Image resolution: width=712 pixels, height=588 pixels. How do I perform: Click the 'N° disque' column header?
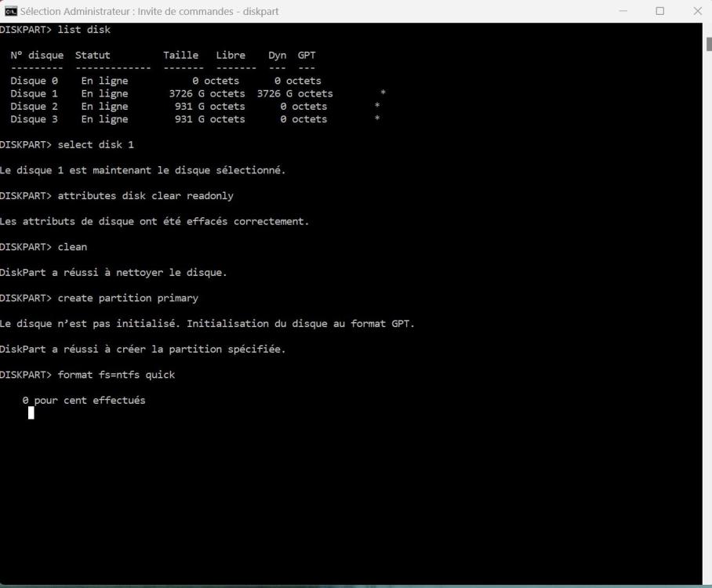37,56
